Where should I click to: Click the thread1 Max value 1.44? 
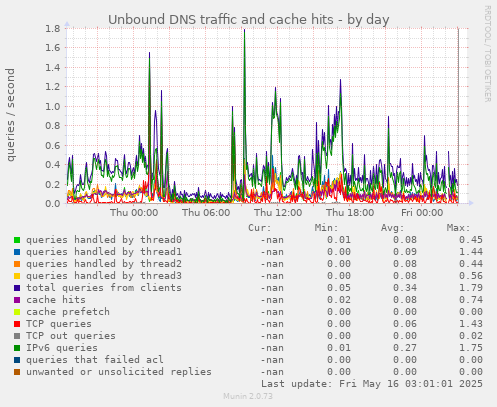point(471,252)
